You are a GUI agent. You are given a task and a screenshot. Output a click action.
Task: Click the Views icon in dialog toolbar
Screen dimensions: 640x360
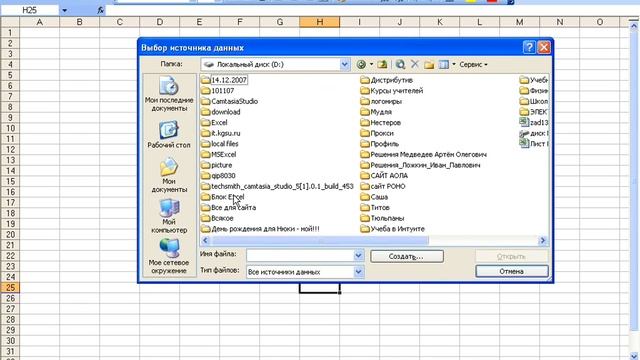[443, 64]
